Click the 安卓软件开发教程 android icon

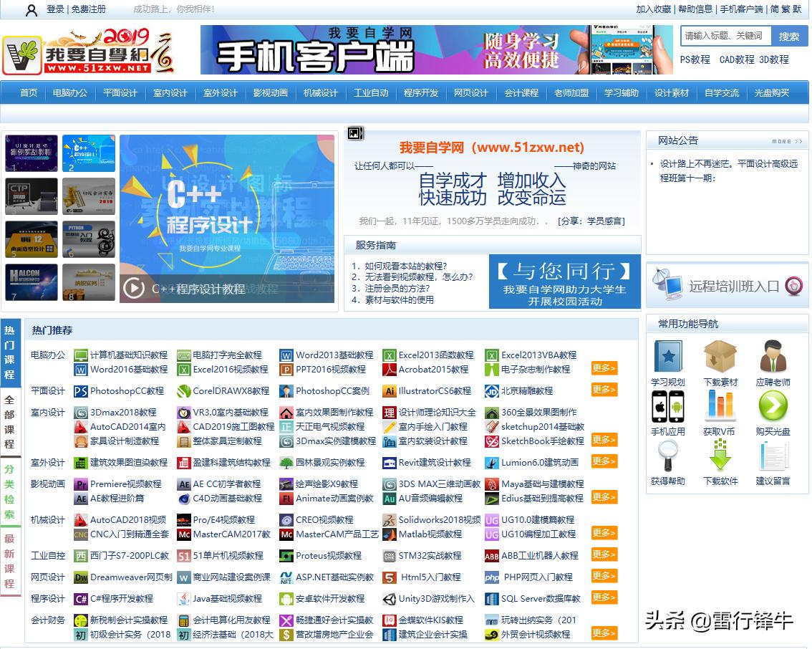tap(286, 600)
